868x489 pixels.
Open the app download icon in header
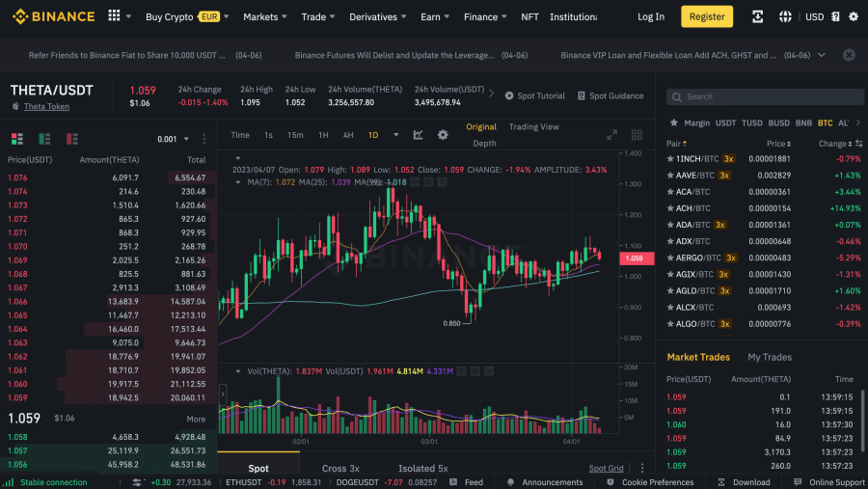click(x=757, y=16)
